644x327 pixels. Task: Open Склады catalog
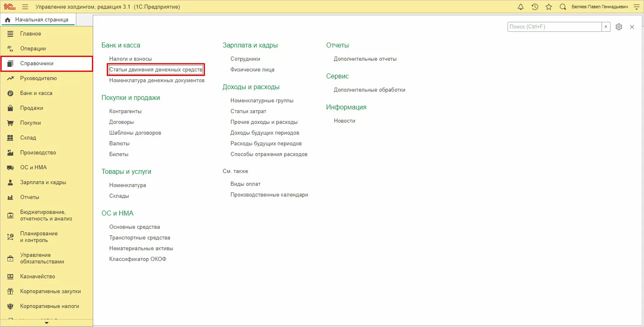click(x=119, y=196)
